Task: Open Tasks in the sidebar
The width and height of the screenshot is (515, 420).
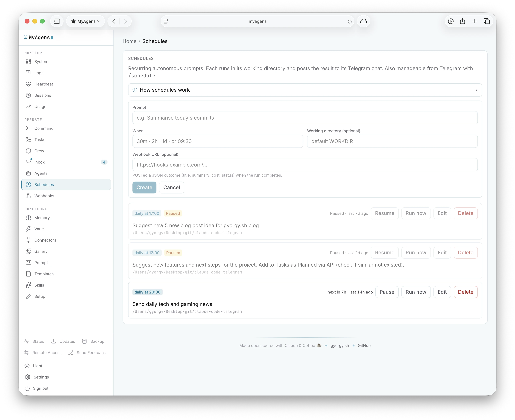Action: tap(66, 140)
